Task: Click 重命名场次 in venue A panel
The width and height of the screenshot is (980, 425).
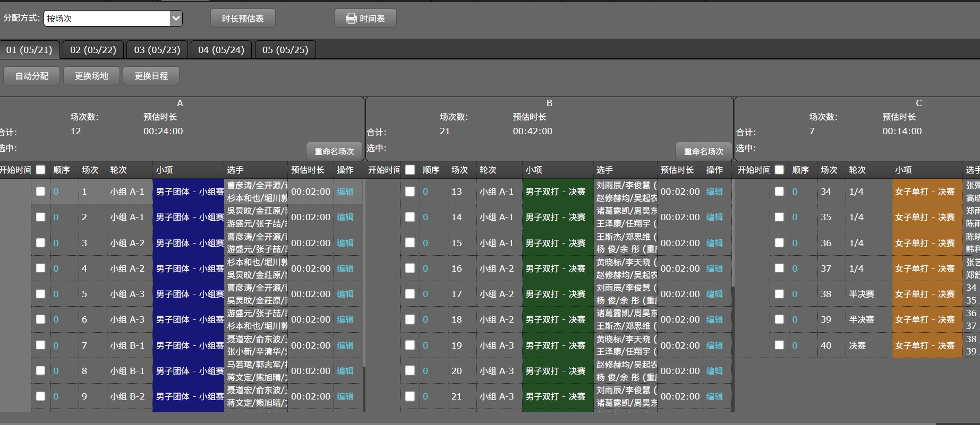Action: (334, 151)
